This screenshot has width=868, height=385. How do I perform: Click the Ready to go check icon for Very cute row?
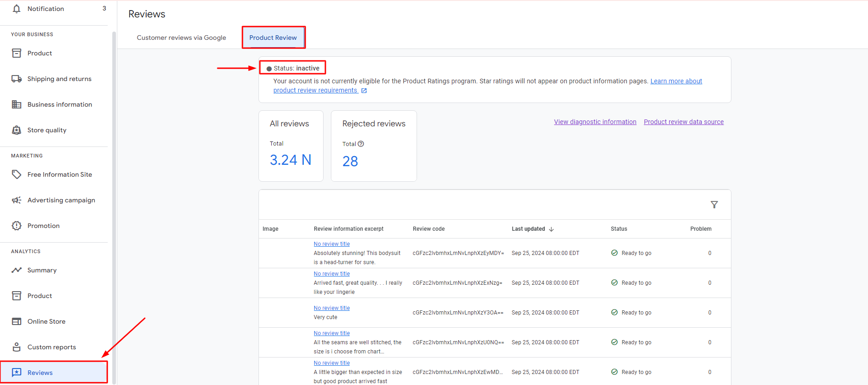[x=614, y=312]
